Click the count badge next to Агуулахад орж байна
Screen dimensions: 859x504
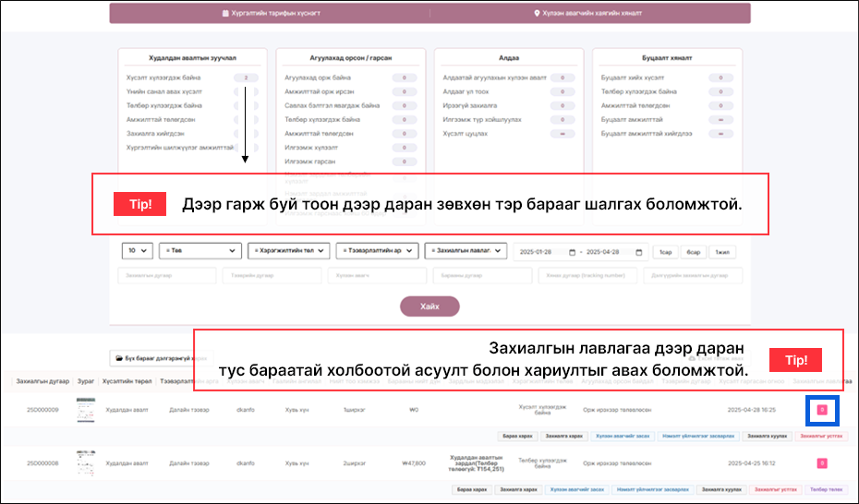405,78
